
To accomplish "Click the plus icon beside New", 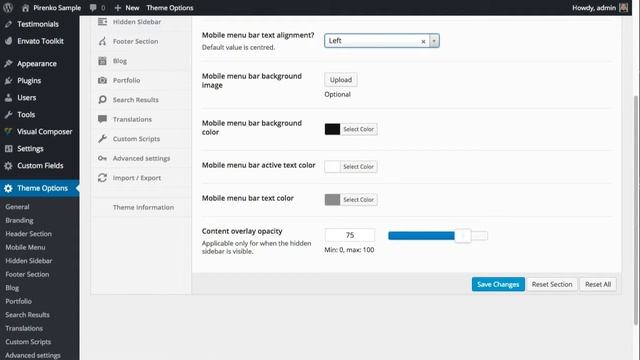I will click(x=118, y=8).
